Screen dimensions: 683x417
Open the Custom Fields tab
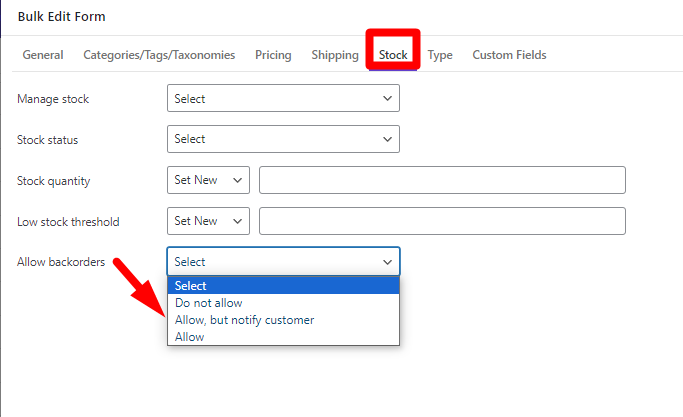point(509,55)
